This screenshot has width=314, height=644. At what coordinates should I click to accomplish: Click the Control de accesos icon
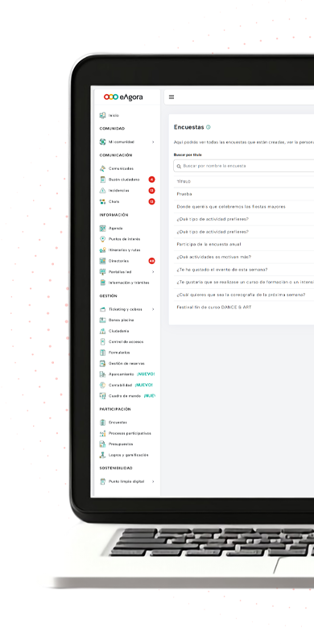point(103,341)
